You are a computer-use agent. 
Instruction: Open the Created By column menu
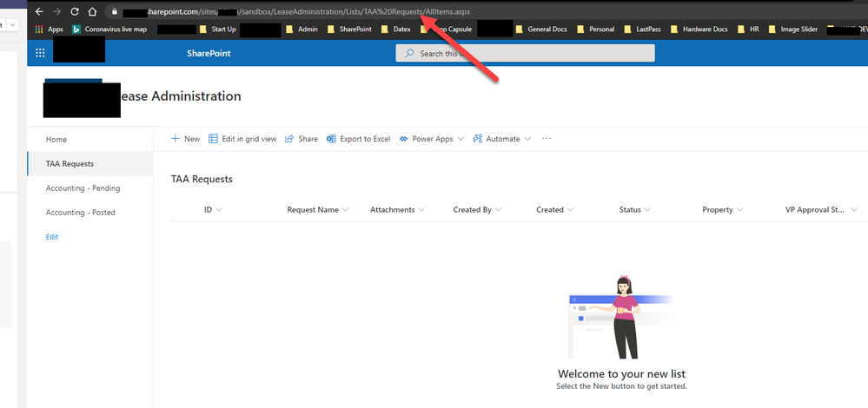tap(477, 209)
